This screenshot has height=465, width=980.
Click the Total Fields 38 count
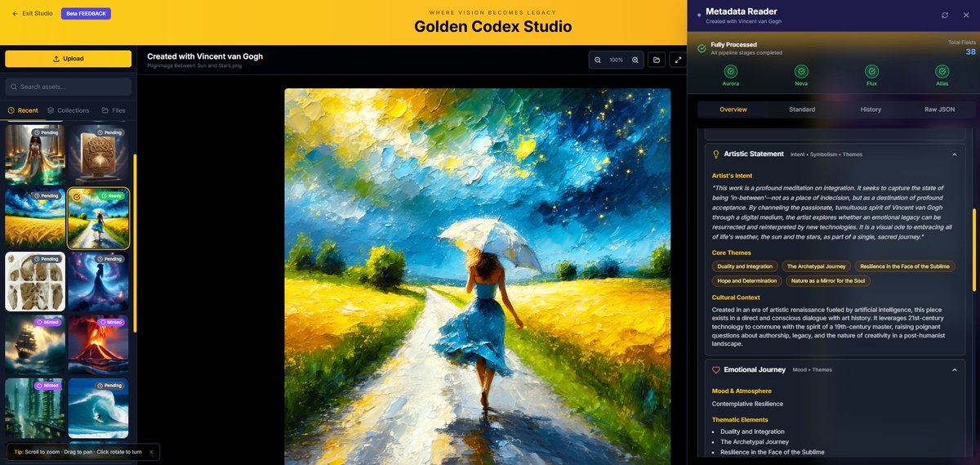click(970, 51)
